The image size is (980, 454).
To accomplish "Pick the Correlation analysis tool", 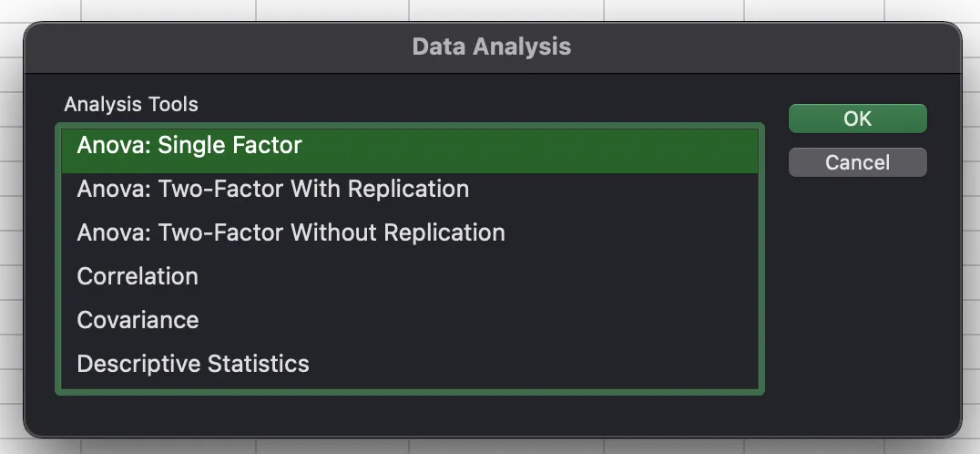I will (x=138, y=276).
